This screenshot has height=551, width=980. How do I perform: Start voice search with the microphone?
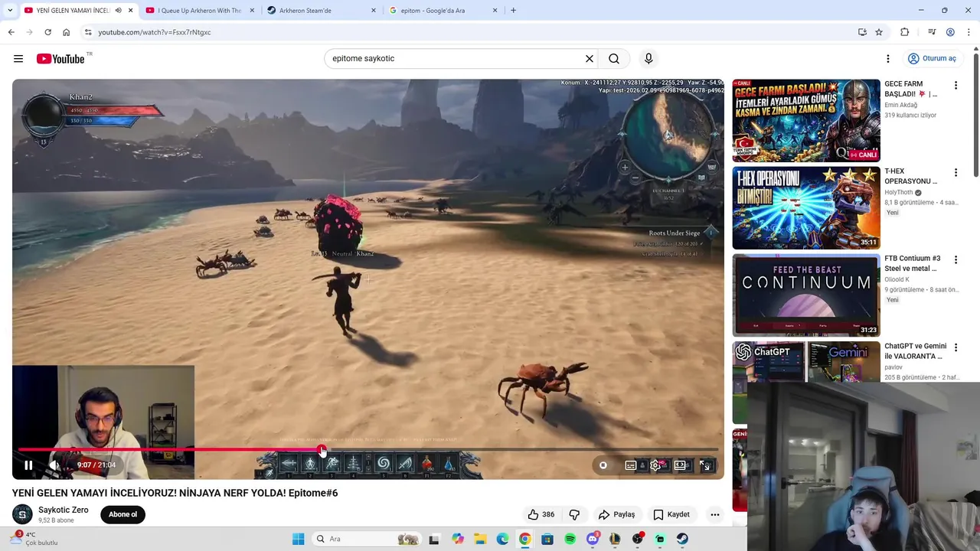point(648,59)
